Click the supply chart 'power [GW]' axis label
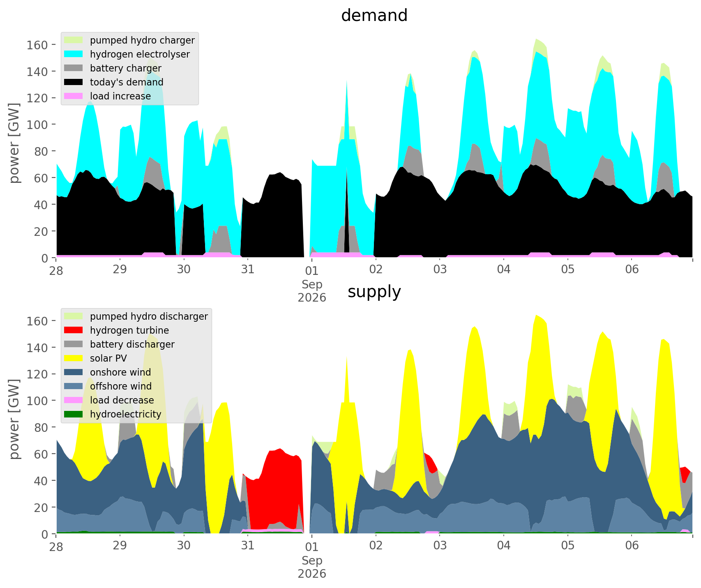This screenshot has width=701, height=588. 14,419
